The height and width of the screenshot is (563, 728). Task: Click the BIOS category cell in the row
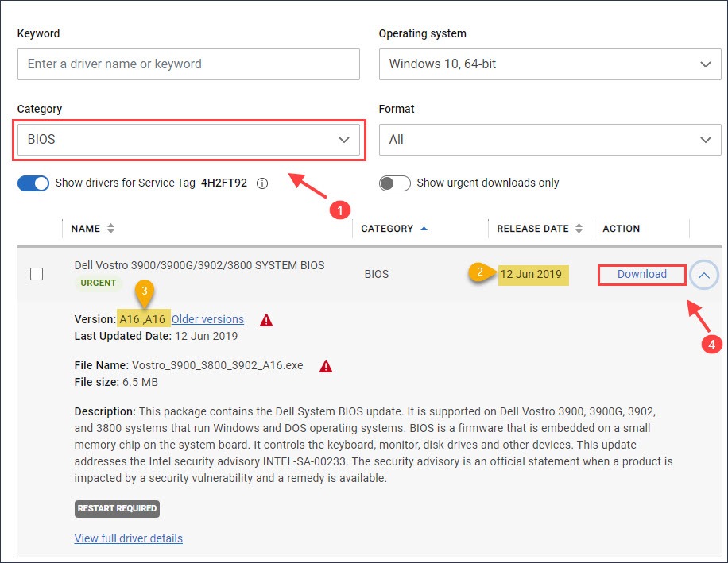point(377,274)
